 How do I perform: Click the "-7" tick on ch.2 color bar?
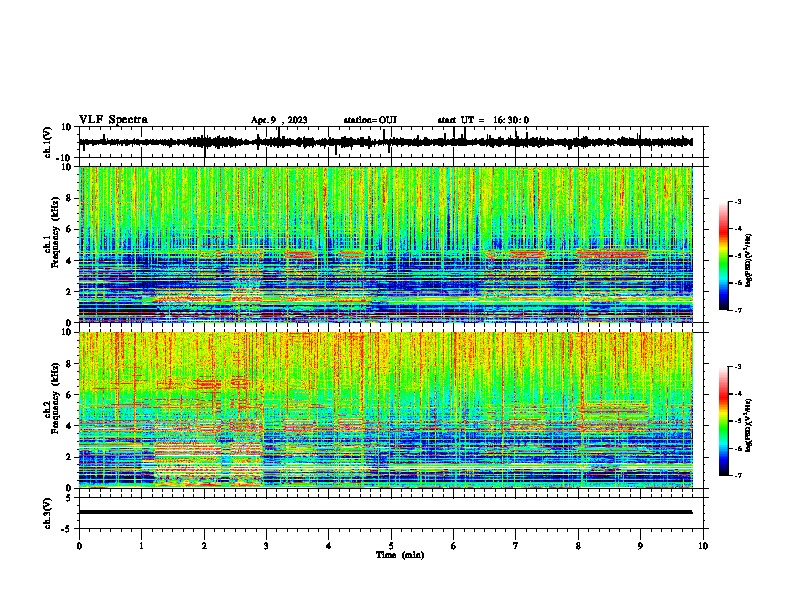738,475
